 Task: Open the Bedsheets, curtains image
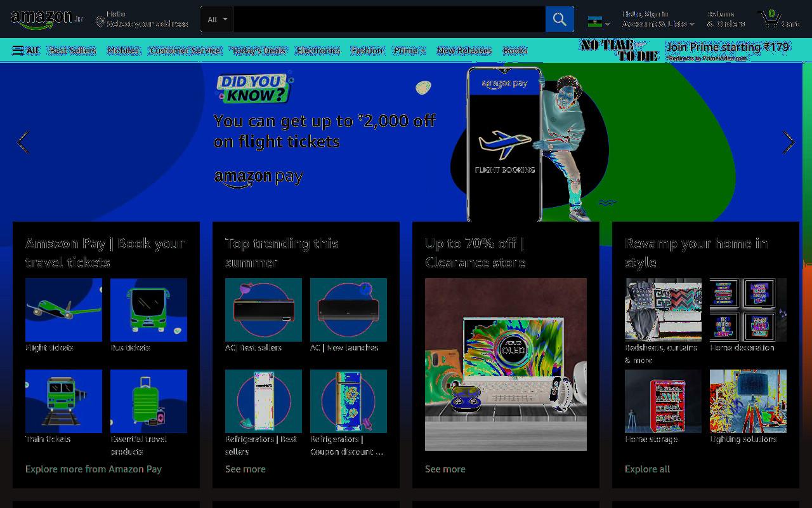[663, 310]
